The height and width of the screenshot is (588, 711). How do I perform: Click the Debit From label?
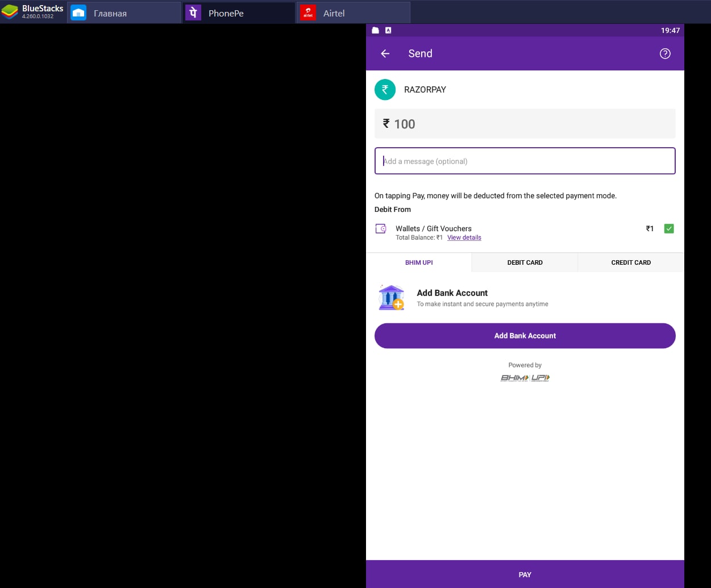(393, 209)
